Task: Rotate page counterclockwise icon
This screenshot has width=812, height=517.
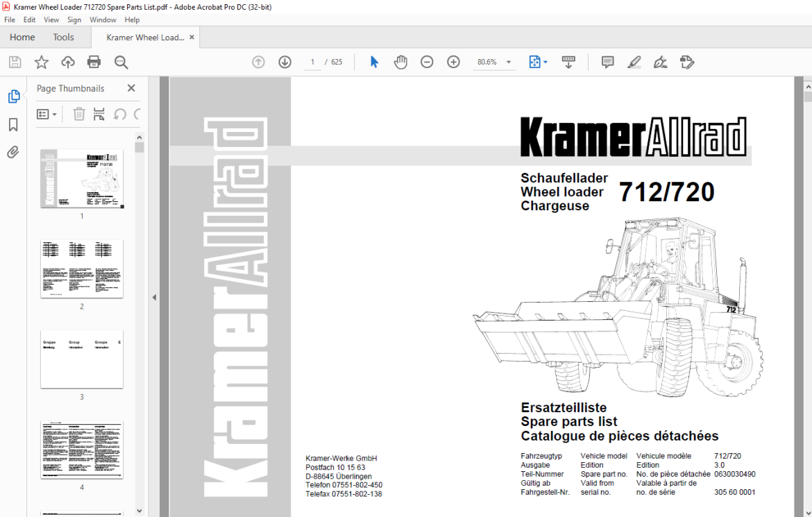Action: (120, 114)
